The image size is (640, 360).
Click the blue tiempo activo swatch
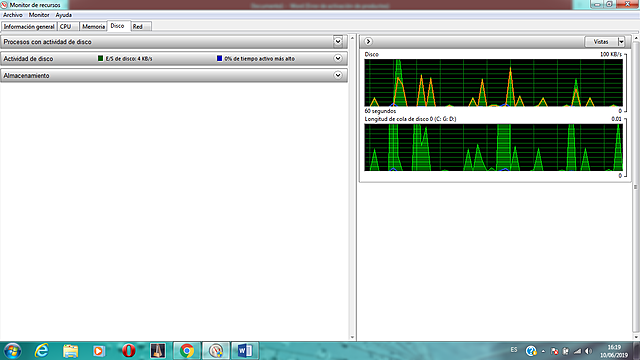coord(219,58)
